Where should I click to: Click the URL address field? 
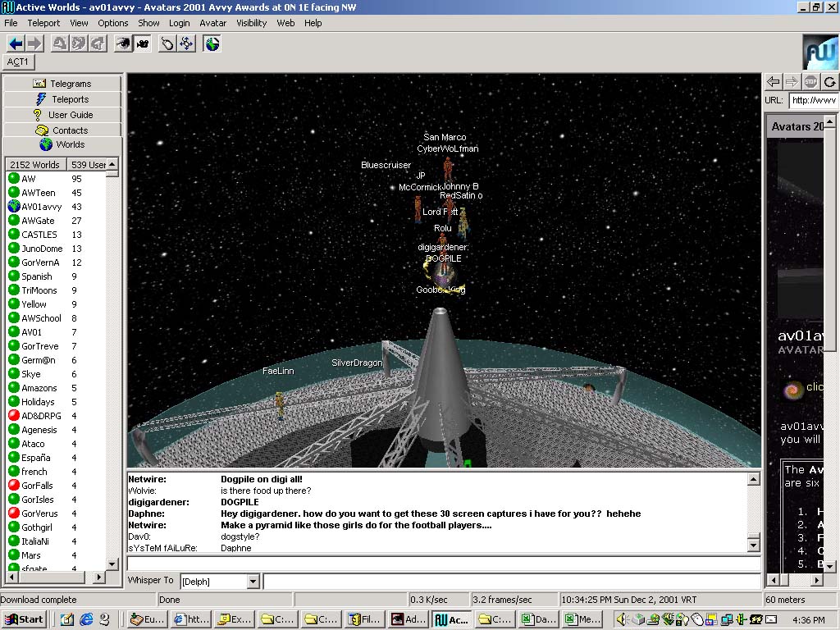[x=812, y=100]
